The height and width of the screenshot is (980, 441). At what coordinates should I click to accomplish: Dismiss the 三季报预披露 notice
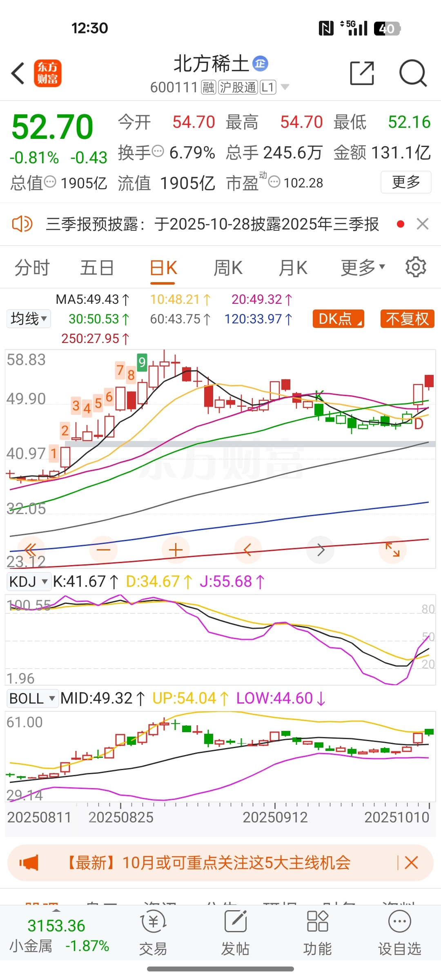tap(423, 224)
